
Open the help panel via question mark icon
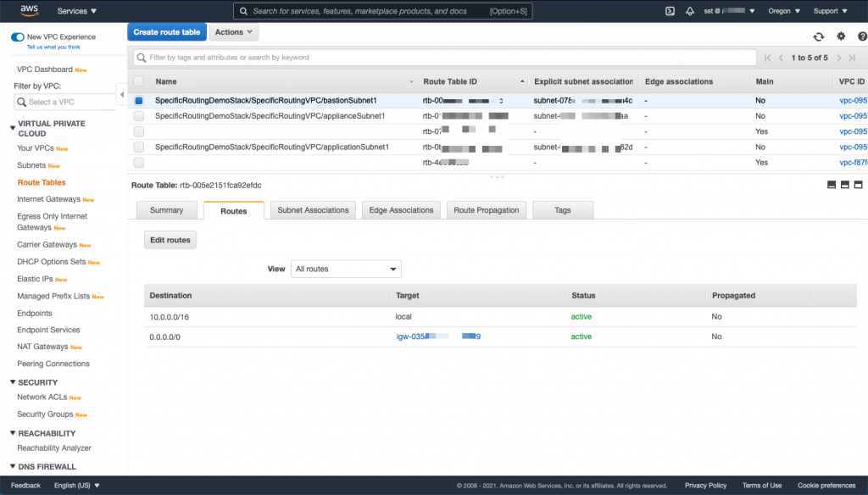coord(863,36)
